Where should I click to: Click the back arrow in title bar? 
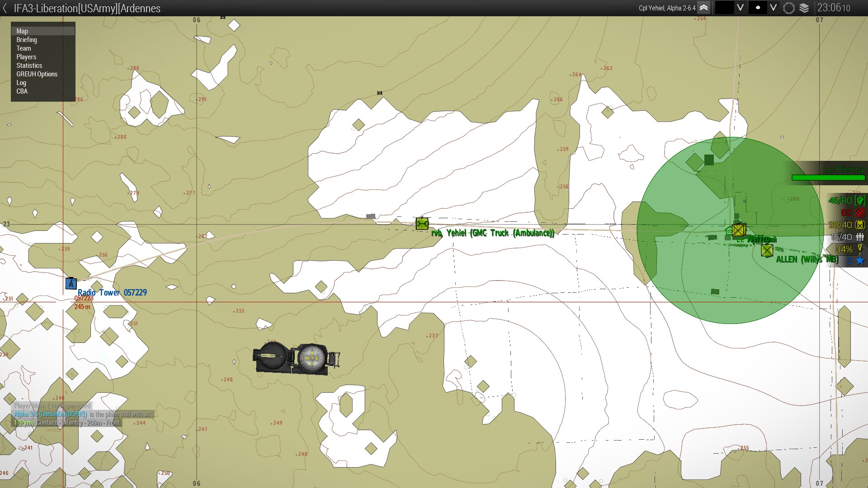[x=5, y=8]
